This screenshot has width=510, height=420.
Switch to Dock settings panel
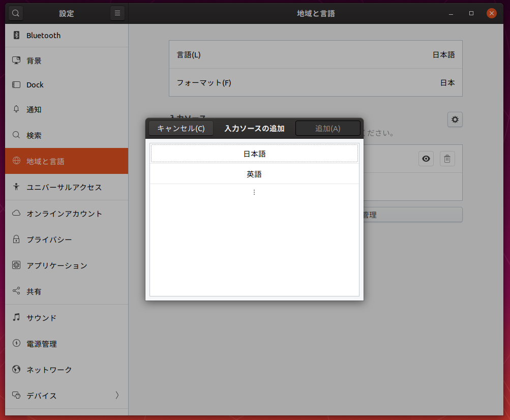coord(67,85)
